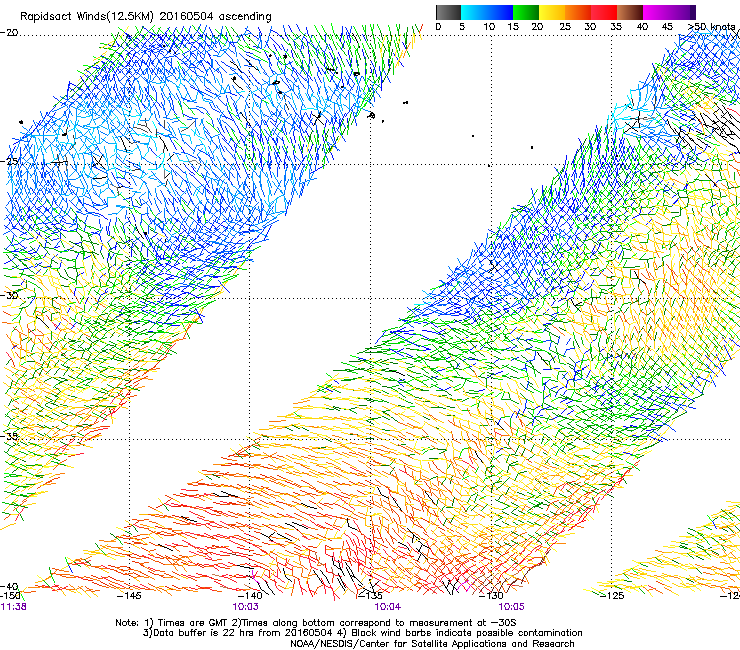This screenshot has height=650, width=740.
Task: Click the longitude label '-135'
Action: pos(370,595)
